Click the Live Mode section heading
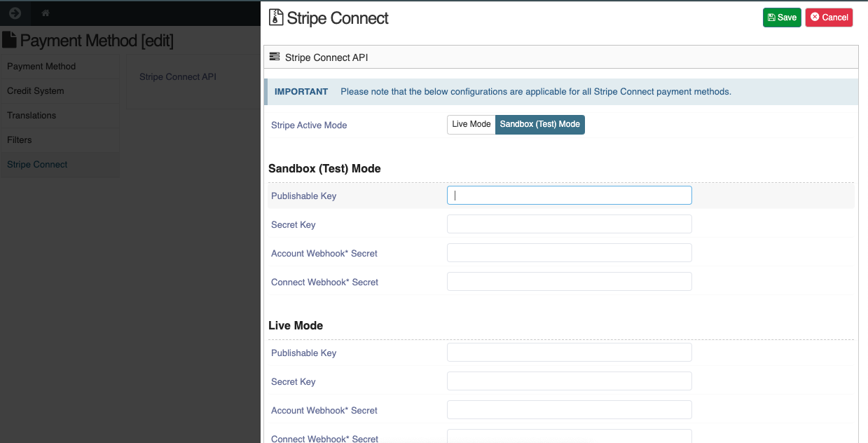This screenshot has height=443, width=868. 296,326
